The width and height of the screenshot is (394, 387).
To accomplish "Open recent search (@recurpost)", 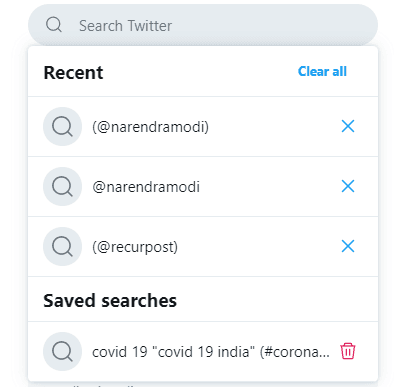I will click(135, 247).
